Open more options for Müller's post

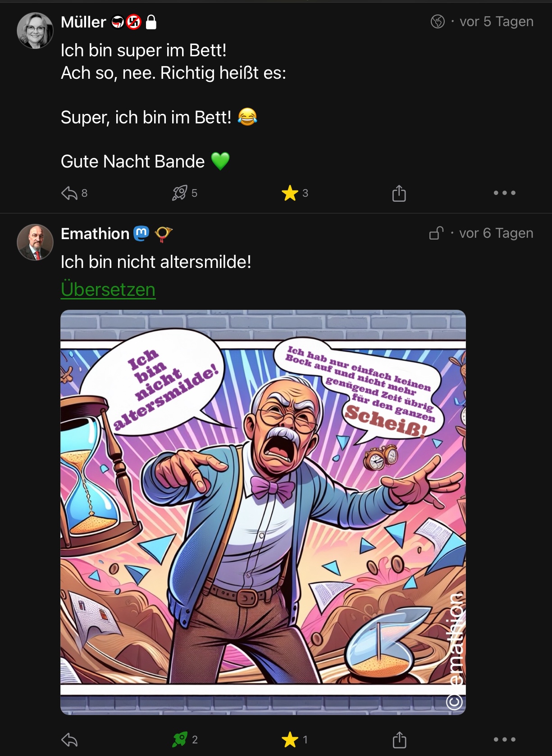tap(504, 193)
